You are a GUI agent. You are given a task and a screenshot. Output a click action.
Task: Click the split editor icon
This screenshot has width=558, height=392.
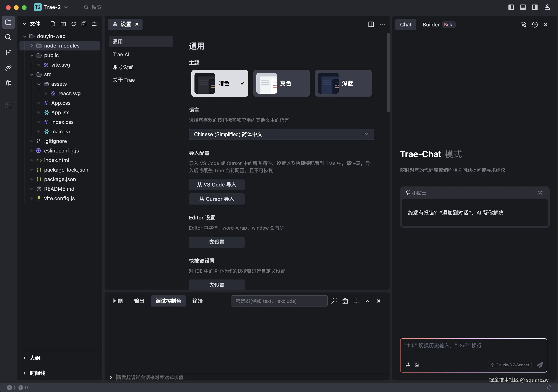[x=371, y=24]
